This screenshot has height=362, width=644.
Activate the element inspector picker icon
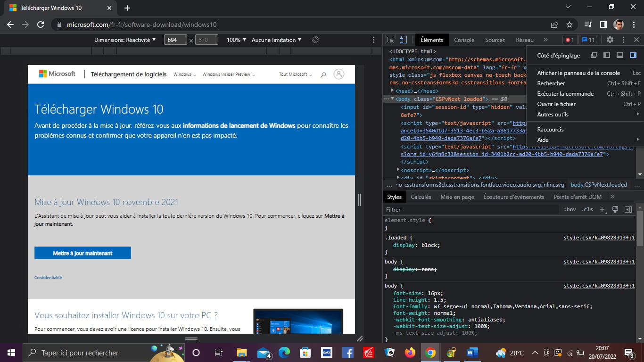point(391,40)
